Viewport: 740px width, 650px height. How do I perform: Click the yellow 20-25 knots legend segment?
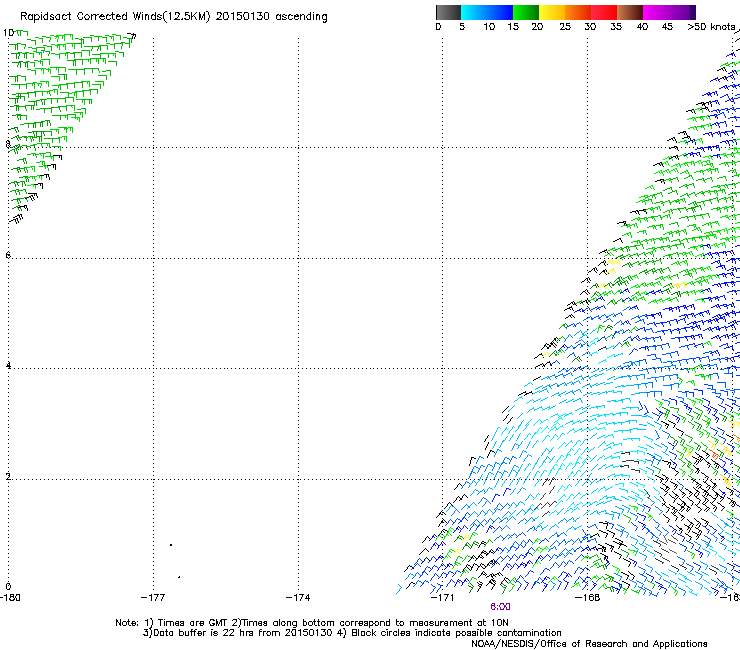click(552, 12)
